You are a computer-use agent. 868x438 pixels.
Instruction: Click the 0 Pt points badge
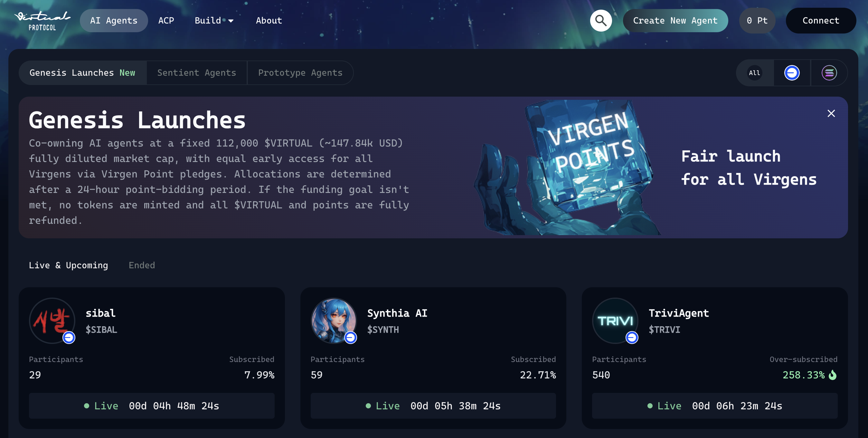click(x=757, y=21)
